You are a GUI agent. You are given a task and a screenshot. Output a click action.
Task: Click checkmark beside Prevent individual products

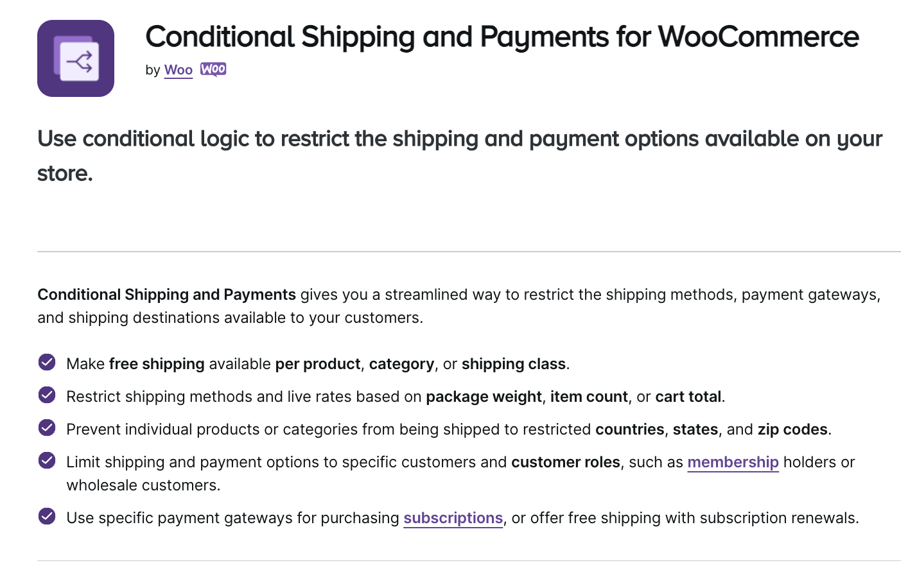[x=47, y=428]
